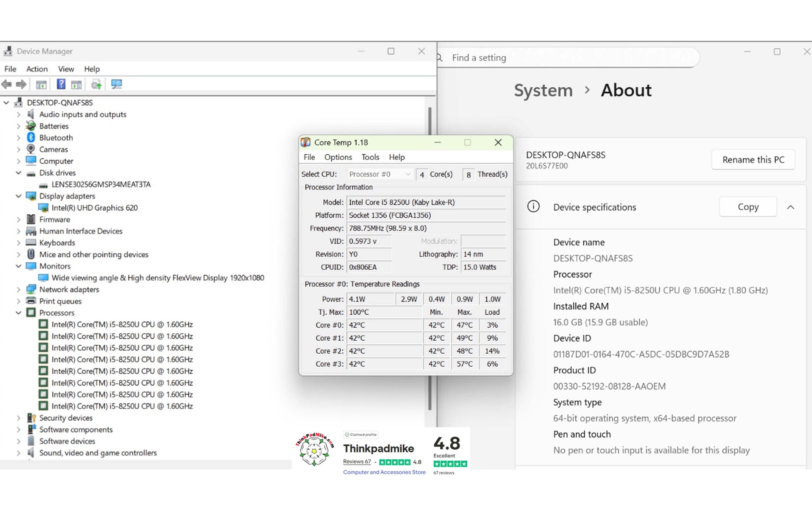Screen dimensions: 812x510
Task: Expand the Keyboards category
Action: [x=18, y=243]
